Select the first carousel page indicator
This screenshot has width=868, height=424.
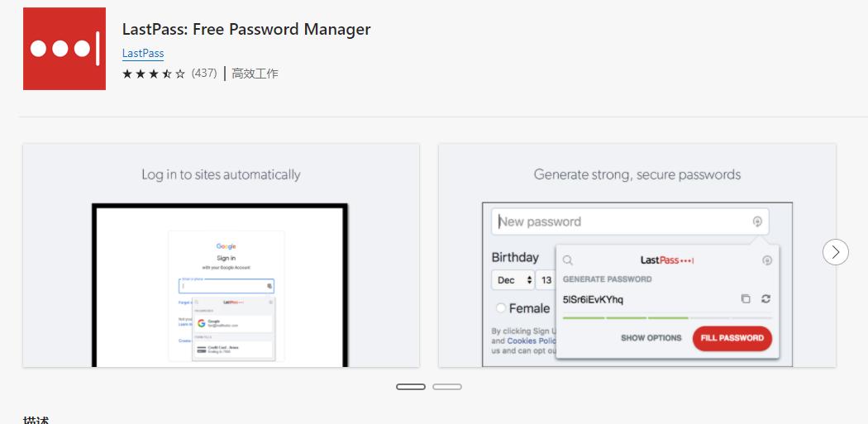click(411, 387)
